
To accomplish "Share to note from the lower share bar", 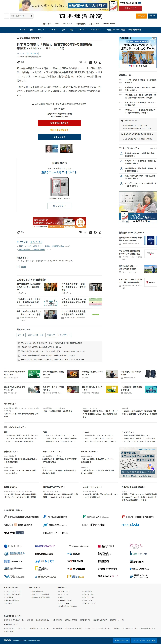I will 85,232.
